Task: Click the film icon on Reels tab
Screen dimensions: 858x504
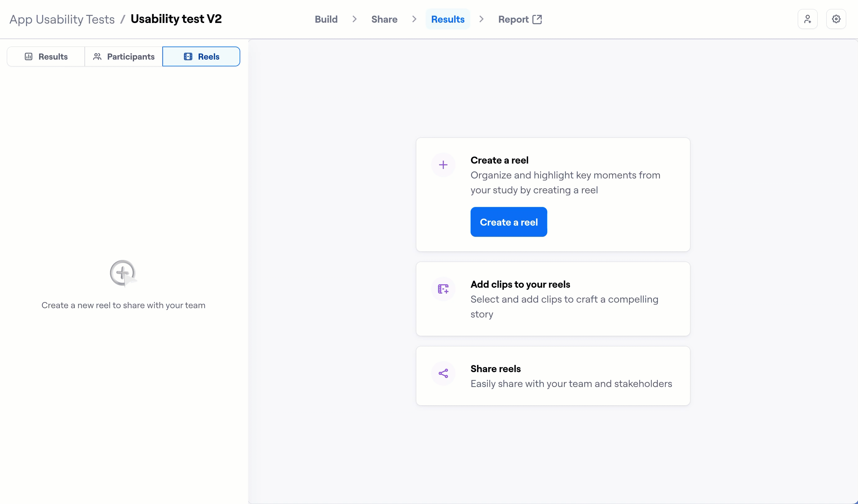Action: click(x=188, y=56)
